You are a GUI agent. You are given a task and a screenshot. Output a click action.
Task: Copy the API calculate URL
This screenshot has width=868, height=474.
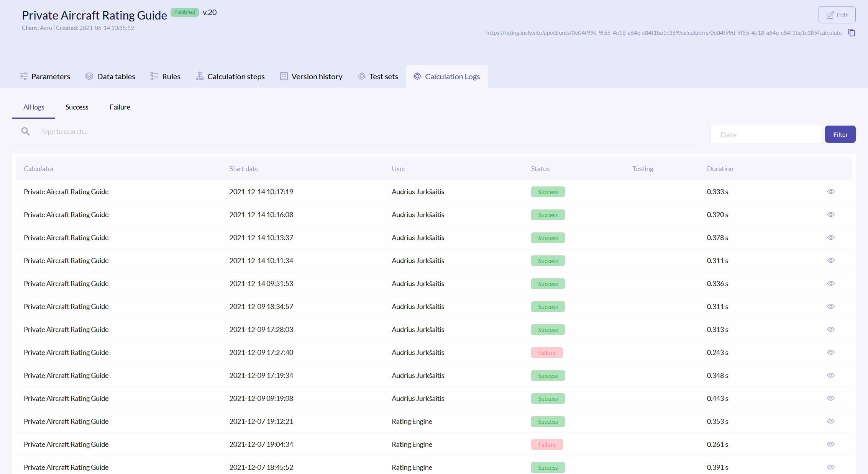(x=852, y=33)
